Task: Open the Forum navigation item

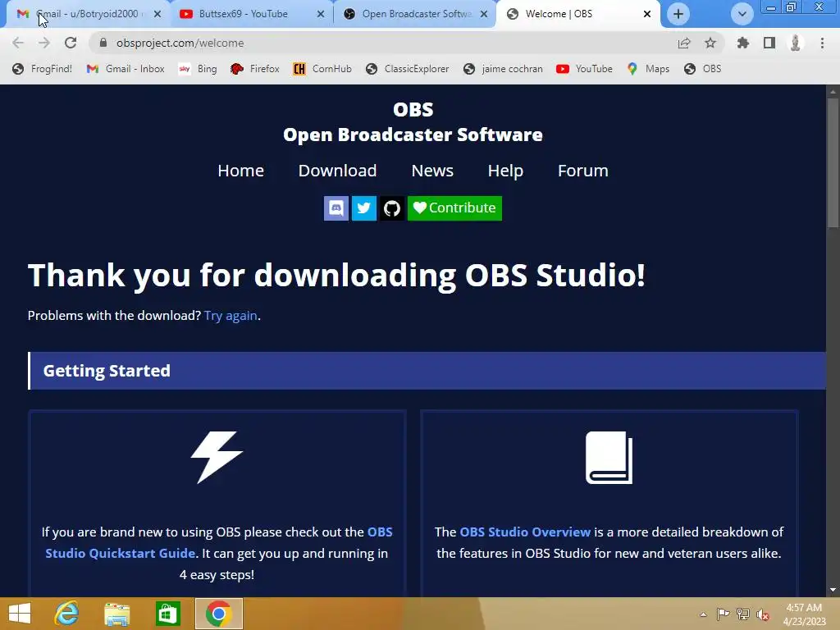Action: [x=583, y=171]
